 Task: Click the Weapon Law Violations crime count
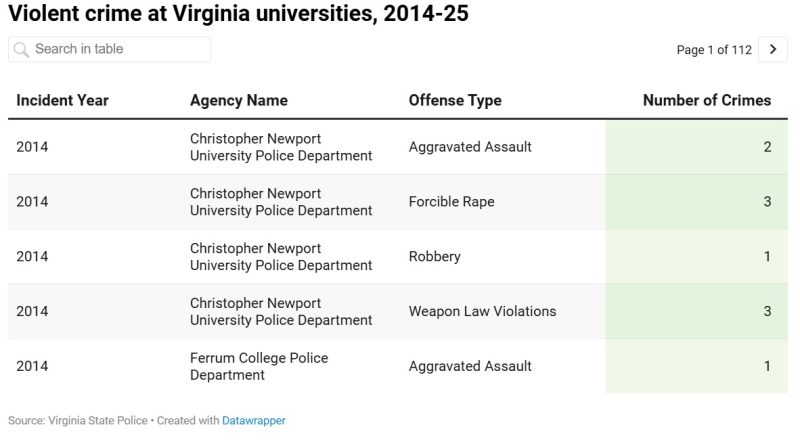coord(767,311)
